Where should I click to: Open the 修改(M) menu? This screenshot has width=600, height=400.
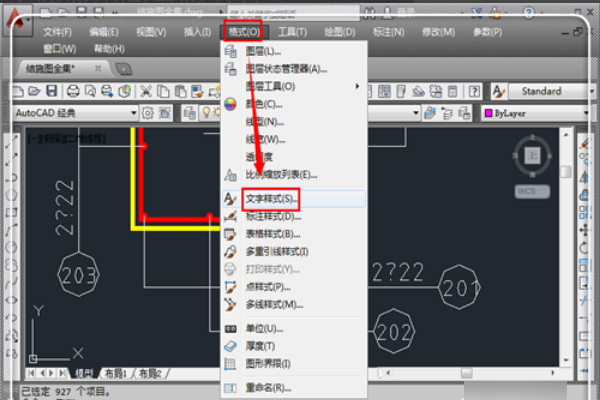click(439, 32)
